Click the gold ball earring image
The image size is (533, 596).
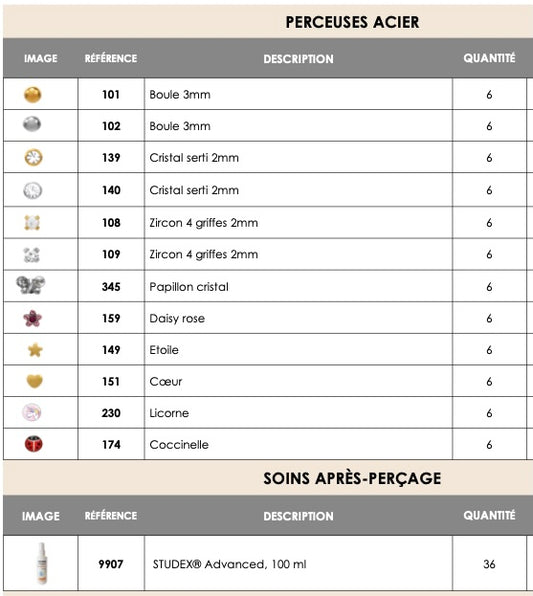[32, 95]
